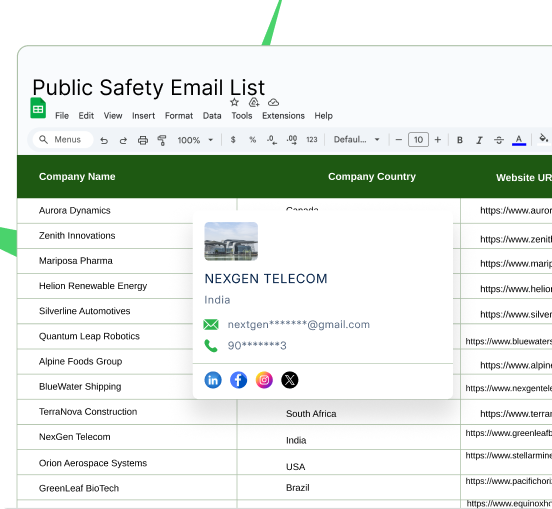Select the Aurora Dynamics cell

tap(127, 210)
